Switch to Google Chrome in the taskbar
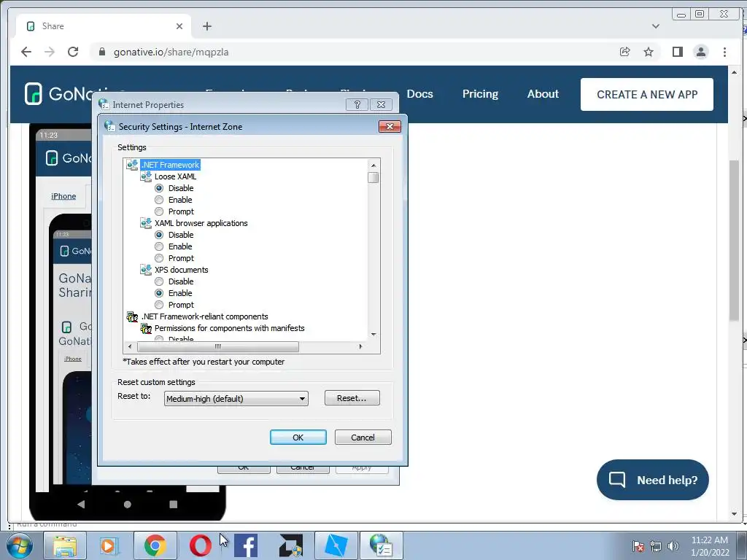Screen dimensions: 747x560 [155, 545]
